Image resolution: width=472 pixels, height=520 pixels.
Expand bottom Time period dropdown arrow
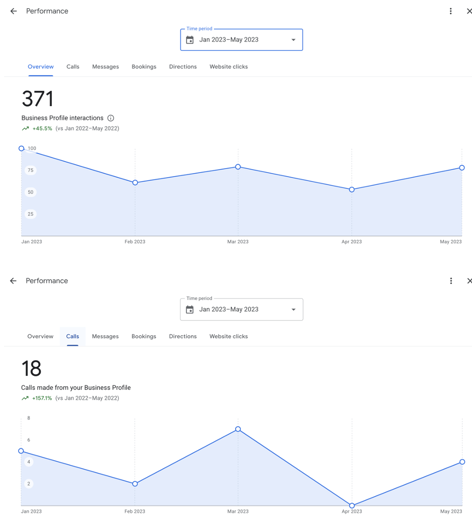tap(293, 310)
